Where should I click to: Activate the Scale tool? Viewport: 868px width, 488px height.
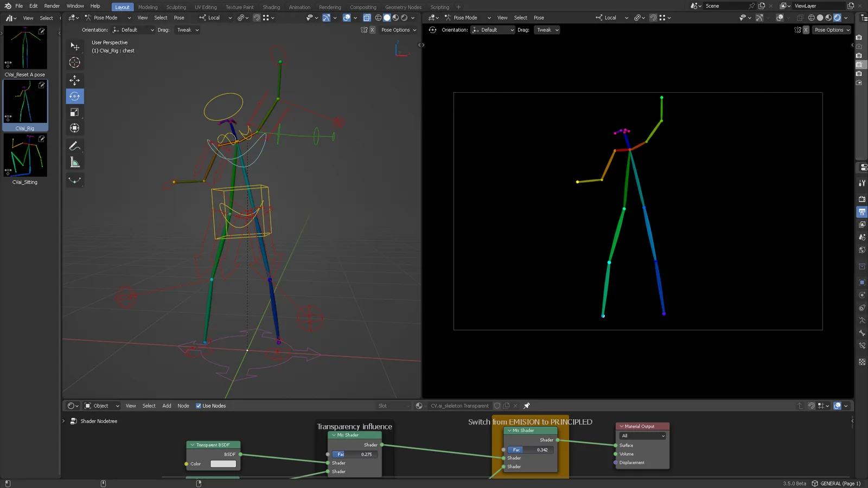pos(75,112)
